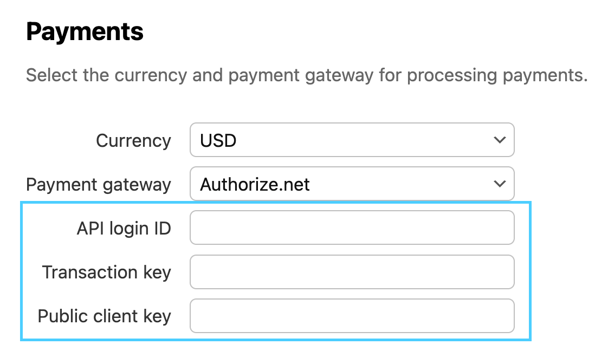Focus the API login ID field

click(351, 228)
